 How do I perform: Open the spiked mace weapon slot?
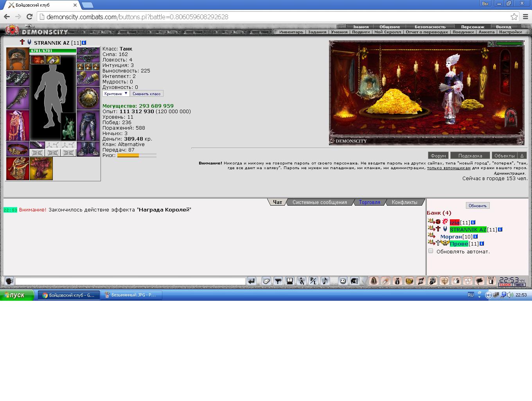coord(18,98)
